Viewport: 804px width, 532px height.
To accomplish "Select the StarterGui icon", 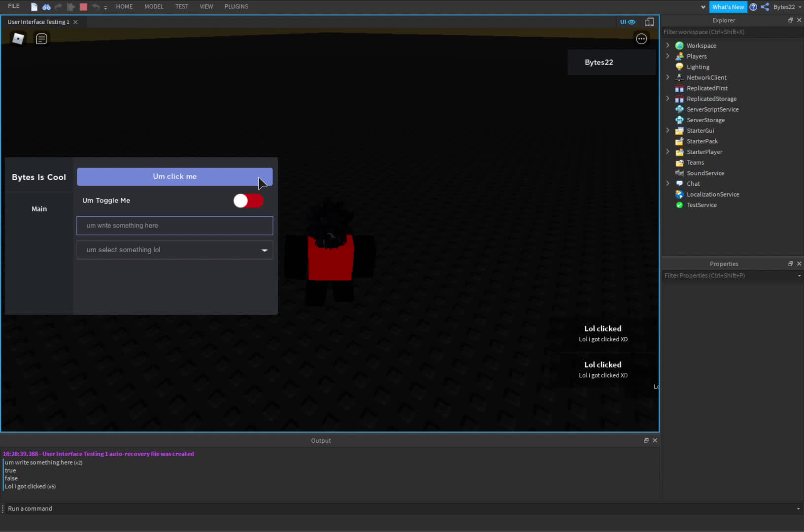I will coord(679,131).
